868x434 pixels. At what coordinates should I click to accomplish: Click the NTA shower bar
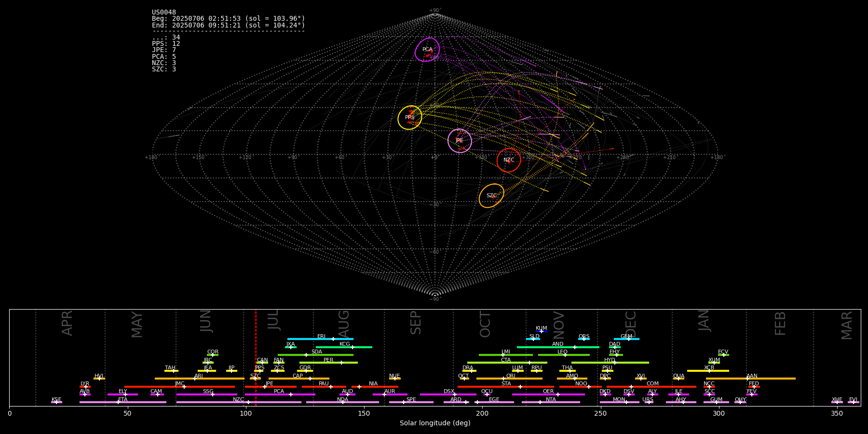551,402
